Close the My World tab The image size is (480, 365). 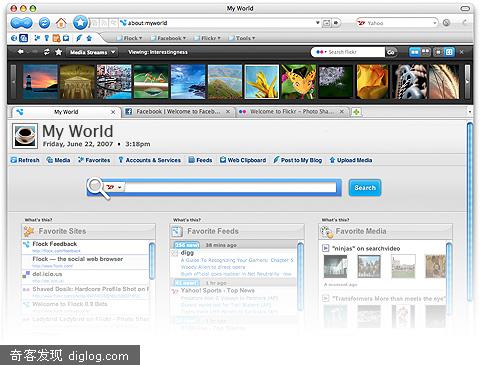click(x=113, y=112)
